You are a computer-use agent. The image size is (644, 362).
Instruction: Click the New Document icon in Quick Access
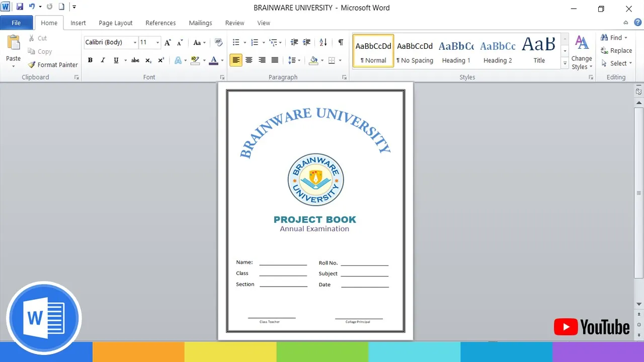pos(61,7)
